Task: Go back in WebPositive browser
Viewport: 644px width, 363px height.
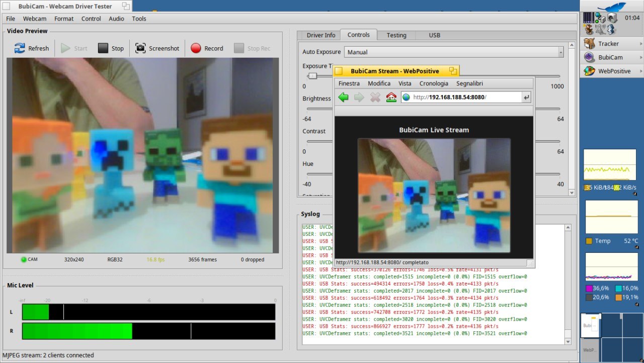Action: 343,98
